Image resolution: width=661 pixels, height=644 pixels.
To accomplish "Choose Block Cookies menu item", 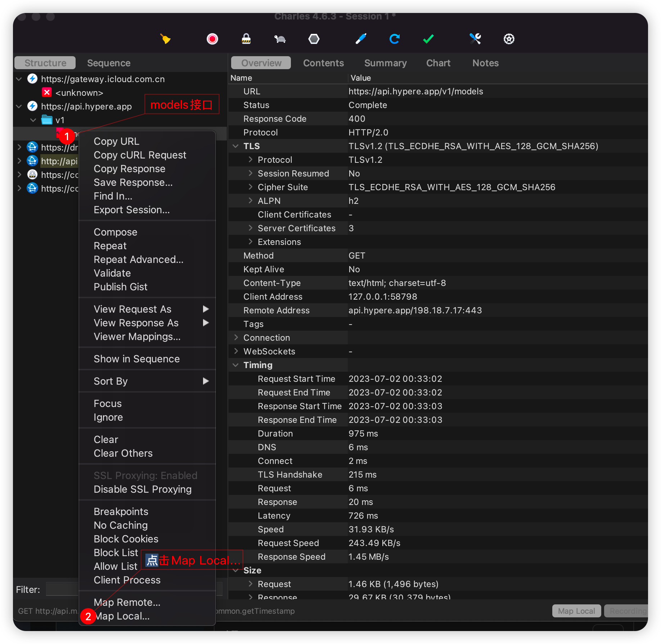I will pos(147,539).
